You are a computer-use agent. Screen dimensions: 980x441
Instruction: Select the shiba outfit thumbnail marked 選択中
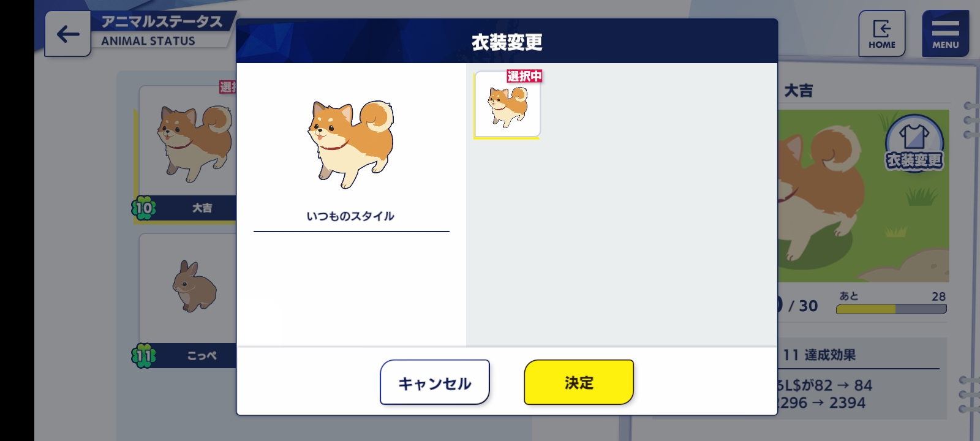tap(507, 104)
